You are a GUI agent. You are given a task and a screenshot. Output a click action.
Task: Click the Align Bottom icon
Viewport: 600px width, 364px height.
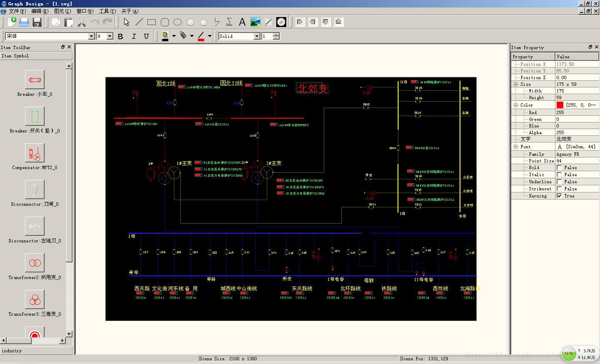[x=338, y=22]
